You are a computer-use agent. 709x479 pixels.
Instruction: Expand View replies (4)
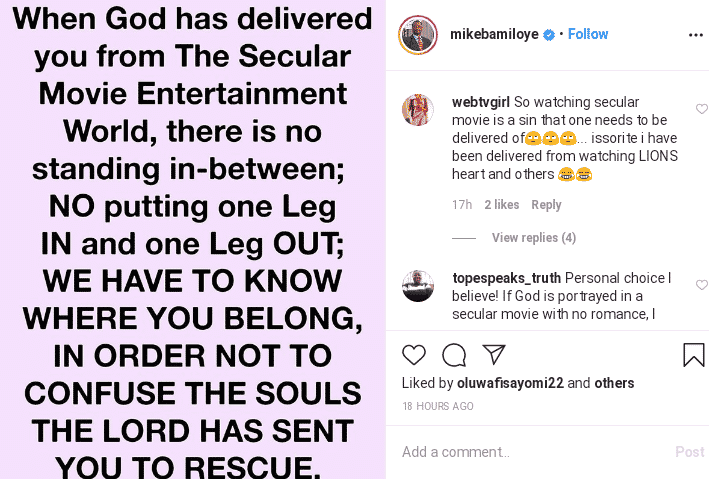pyautogui.click(x=533, y=238)
